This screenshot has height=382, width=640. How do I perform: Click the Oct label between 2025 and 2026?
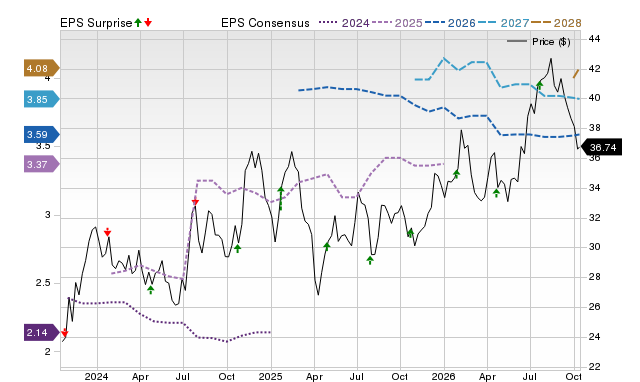point(400,376)
